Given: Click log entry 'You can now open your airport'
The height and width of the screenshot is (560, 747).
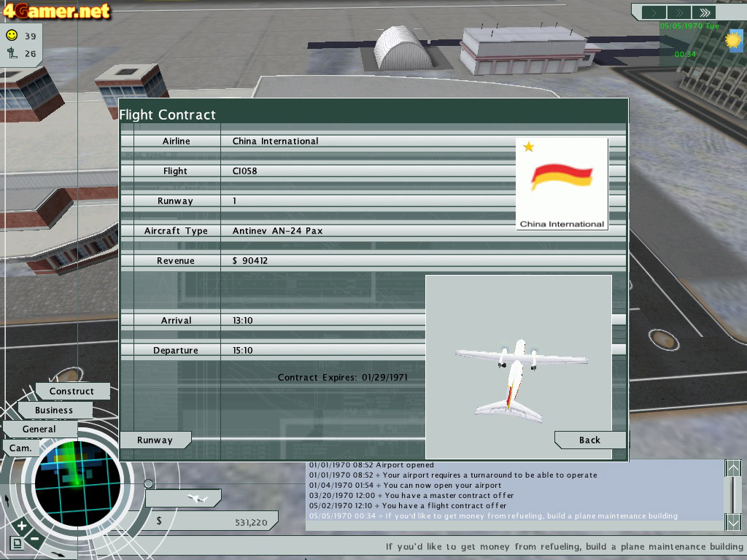Looking at the screenshot, I should (x=405, y=485).
